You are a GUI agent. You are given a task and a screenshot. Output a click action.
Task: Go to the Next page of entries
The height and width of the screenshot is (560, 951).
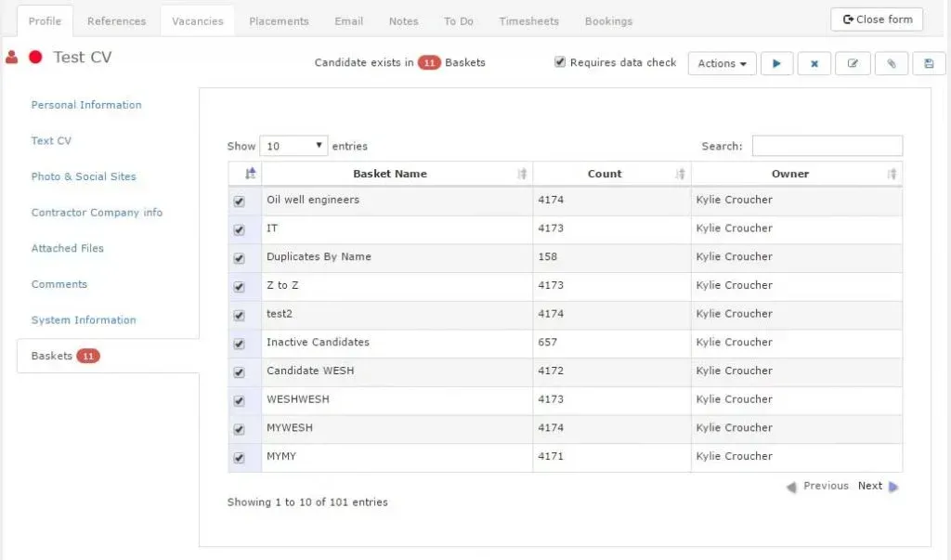pos(878,486)
